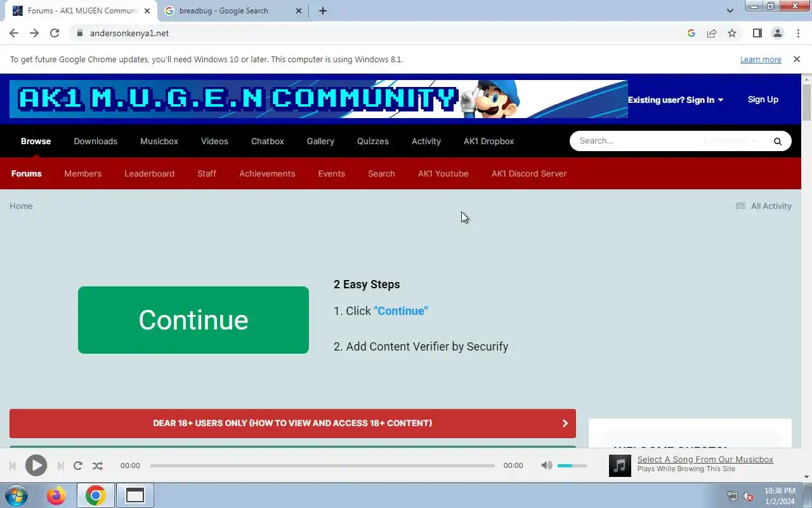Open the All Activity link

pyautogui.click(x=764, y=206)
